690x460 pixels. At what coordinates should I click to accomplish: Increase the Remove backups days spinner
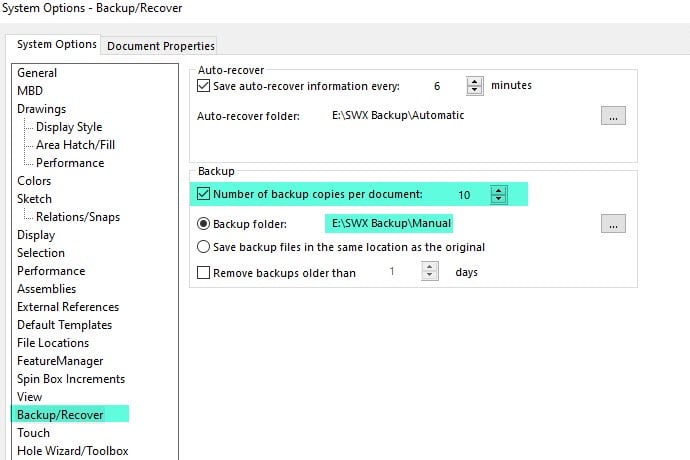tap(430, 267)
